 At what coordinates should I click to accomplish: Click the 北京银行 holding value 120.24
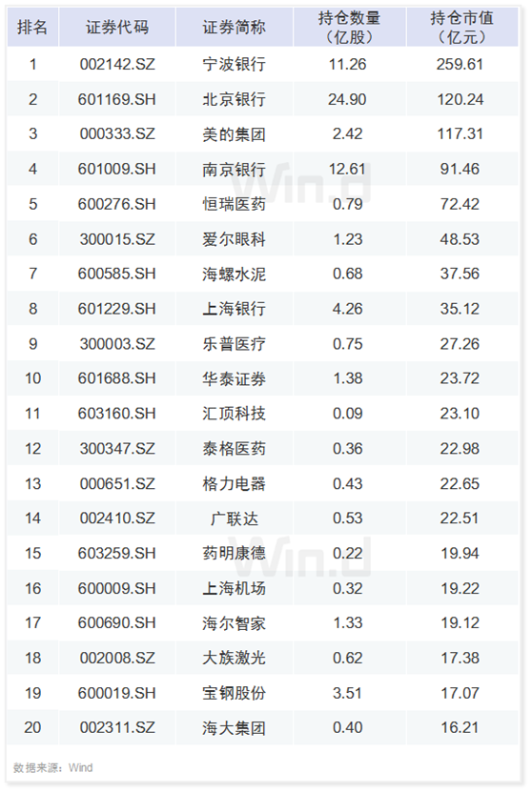[460, 99]
